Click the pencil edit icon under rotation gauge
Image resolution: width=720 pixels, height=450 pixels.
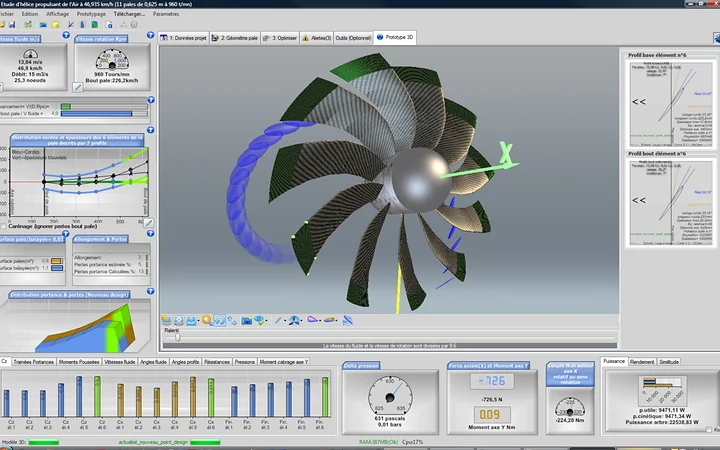coord(78,87)
